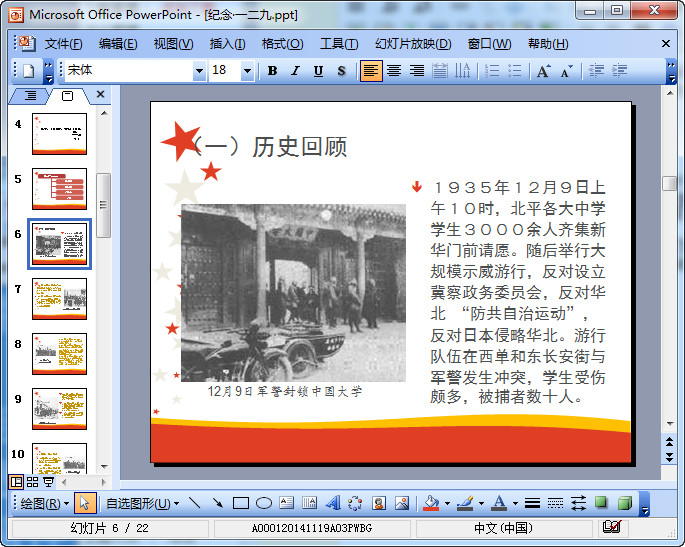Open Line Style options

pos(532,503)
